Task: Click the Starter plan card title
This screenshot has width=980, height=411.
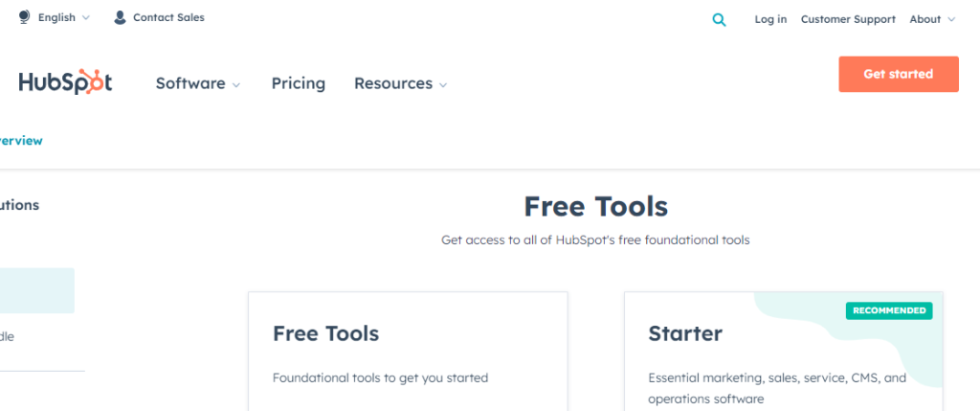Action: pyautogui.click(x=685, y=333)
